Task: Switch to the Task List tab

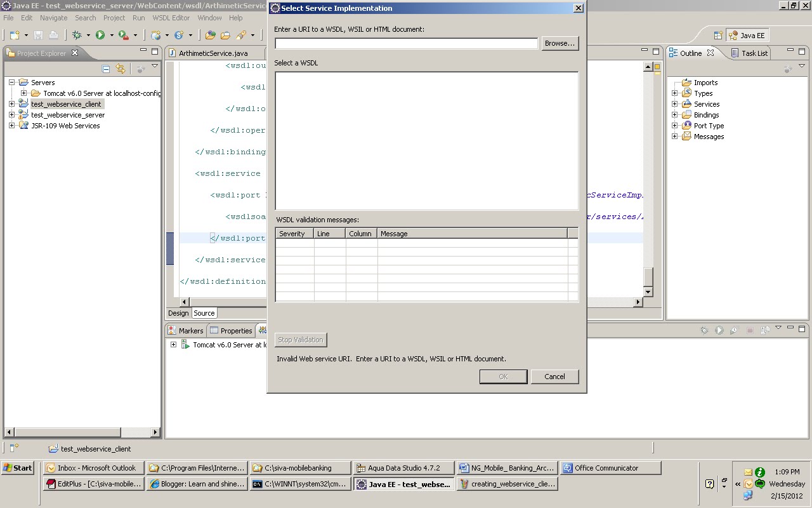Action: 754,53
